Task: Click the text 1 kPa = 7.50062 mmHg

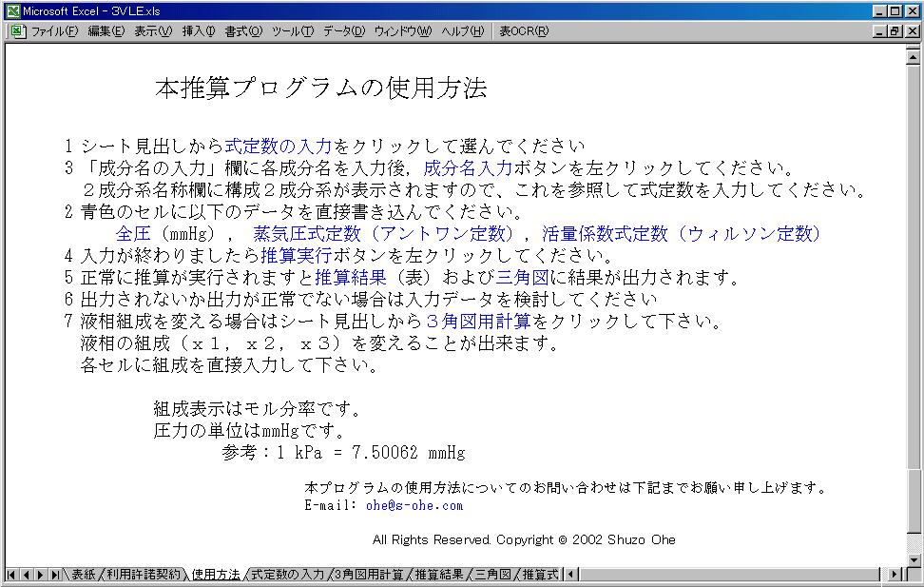Action: tap(372, 453)
